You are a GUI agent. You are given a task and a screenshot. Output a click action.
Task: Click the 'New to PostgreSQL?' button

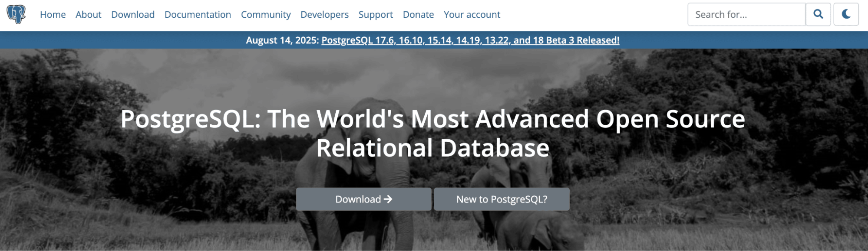click(x=502, y=199)
